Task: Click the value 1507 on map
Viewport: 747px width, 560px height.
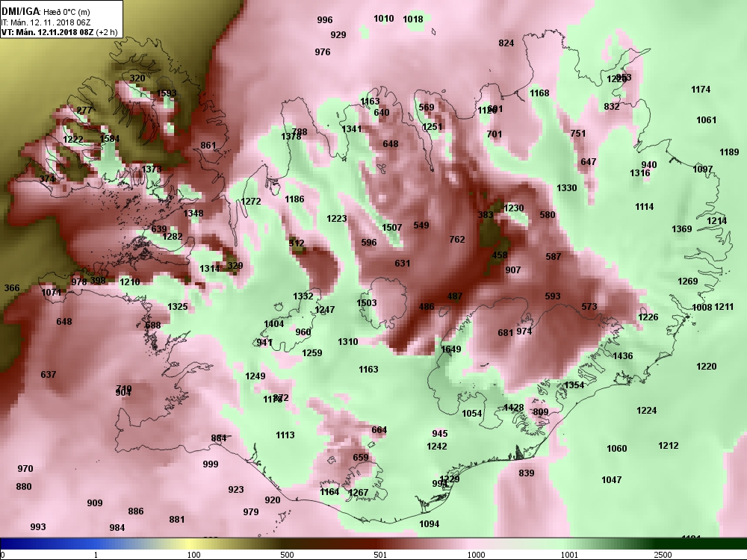Action: (391, 228)
